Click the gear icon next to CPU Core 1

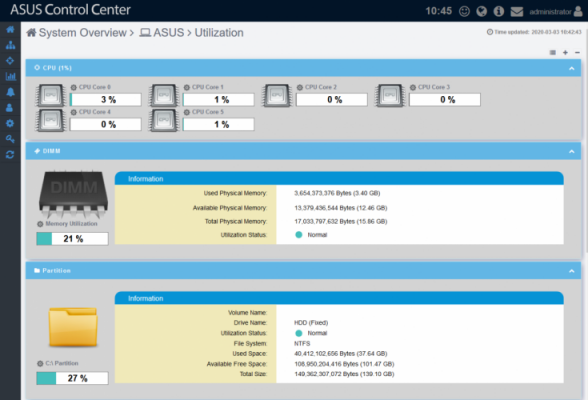point(187,87)
